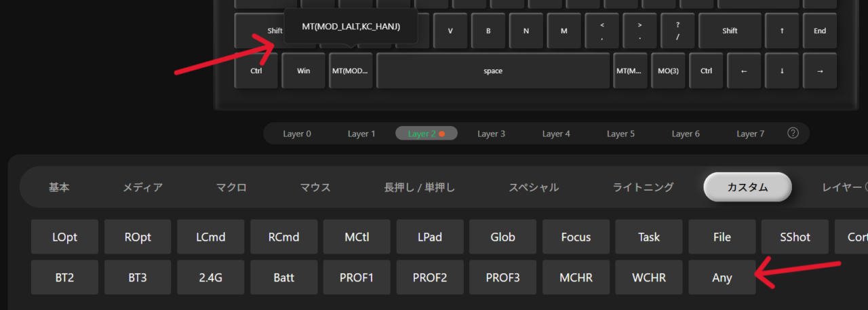
Task: Select the right Shift key
Action: click(730, 31)
